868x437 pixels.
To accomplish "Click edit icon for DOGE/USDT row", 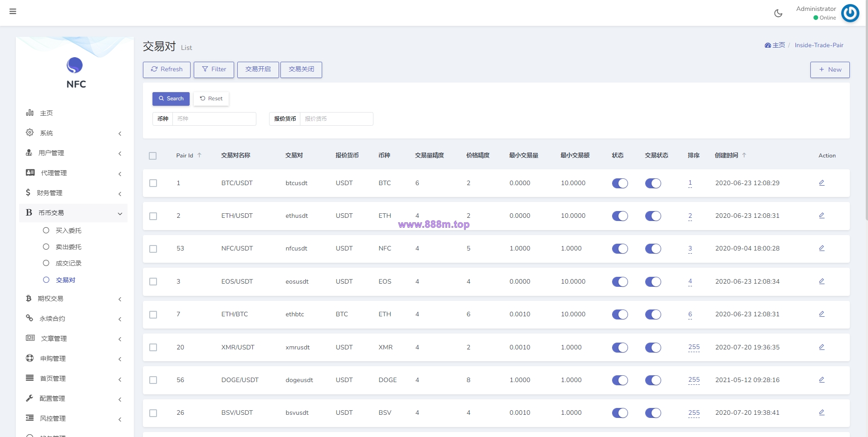I will [x=821, y=380].
